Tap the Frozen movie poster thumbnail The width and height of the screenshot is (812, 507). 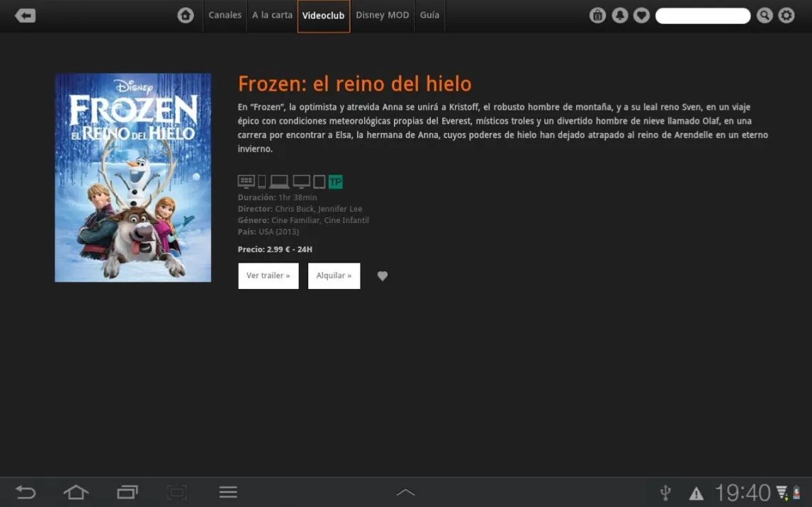(133, 178)
